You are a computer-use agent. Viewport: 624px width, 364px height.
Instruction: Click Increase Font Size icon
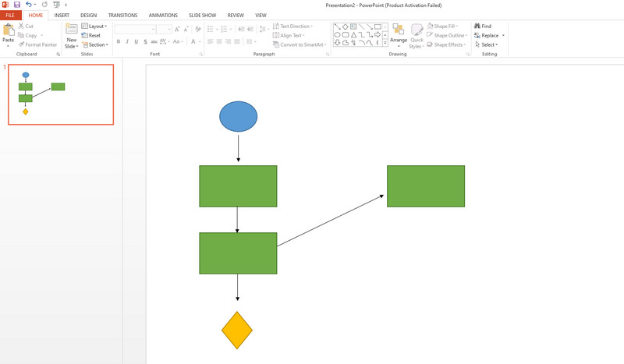pos(177,29)
